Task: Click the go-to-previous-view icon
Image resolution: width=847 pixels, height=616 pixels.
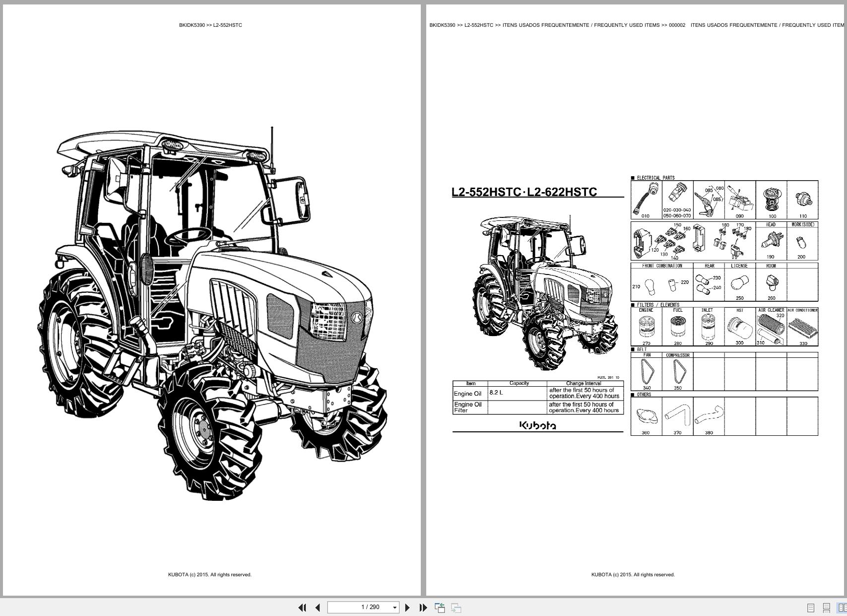Action: [x=440, y=608]
